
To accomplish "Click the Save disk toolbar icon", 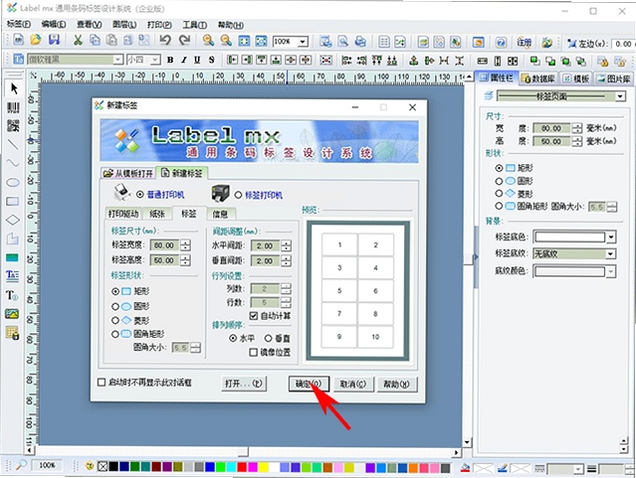I will point(54,41).
